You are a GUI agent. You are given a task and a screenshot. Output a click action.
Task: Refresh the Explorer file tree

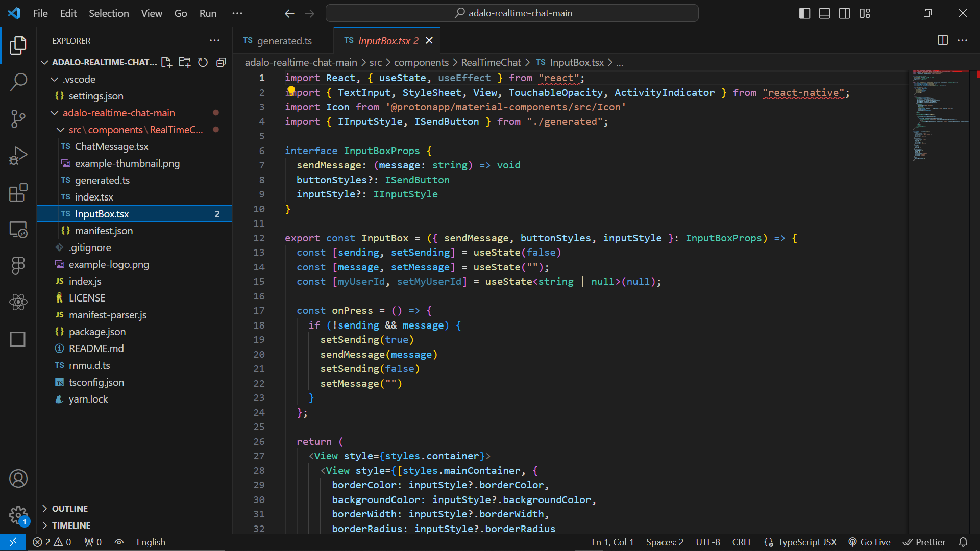(203, 62)
